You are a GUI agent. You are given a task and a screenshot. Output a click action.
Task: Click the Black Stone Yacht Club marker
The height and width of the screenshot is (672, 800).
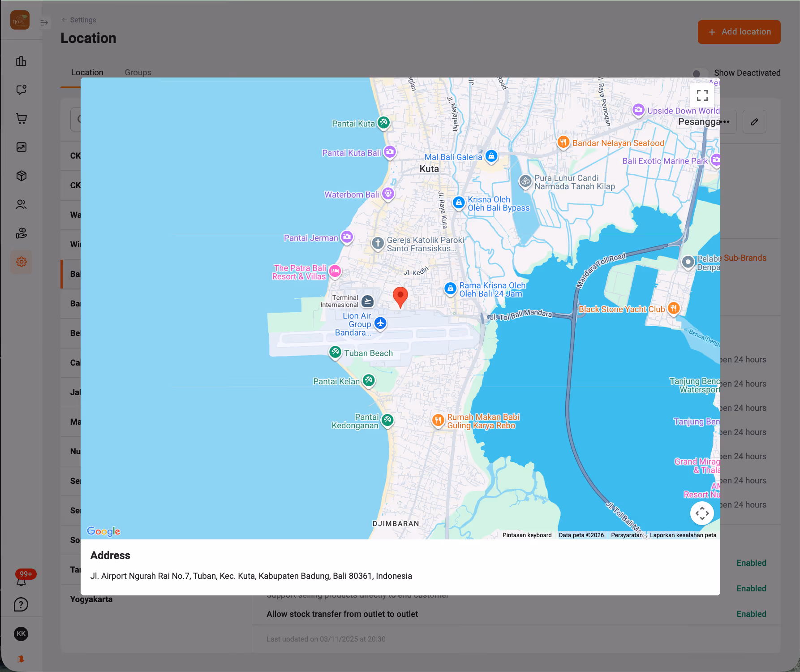point(673,308)
